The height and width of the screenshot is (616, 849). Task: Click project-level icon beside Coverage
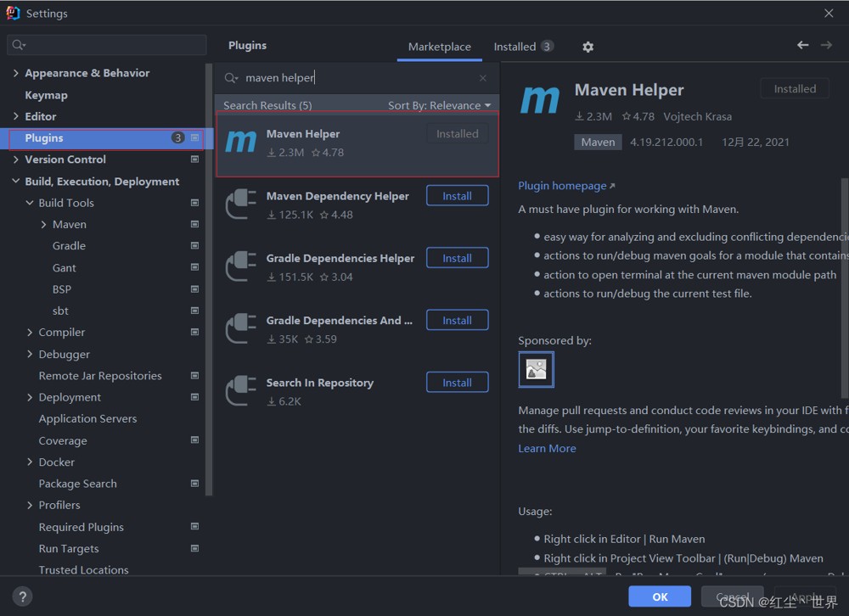click(195, 440)
